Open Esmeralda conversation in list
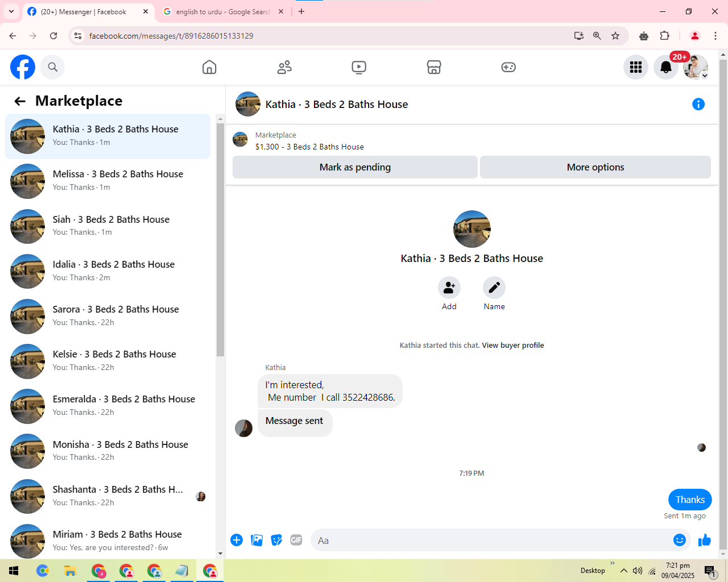The image size is (728, 582). [x=107, y=406]
